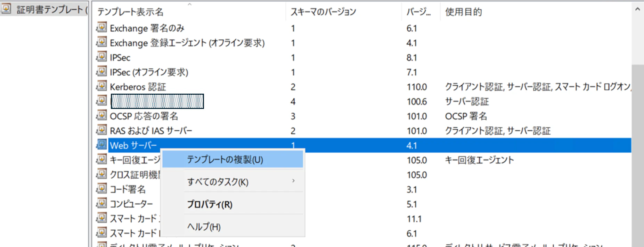Select the IPSec template name

(x=120, y=58)
